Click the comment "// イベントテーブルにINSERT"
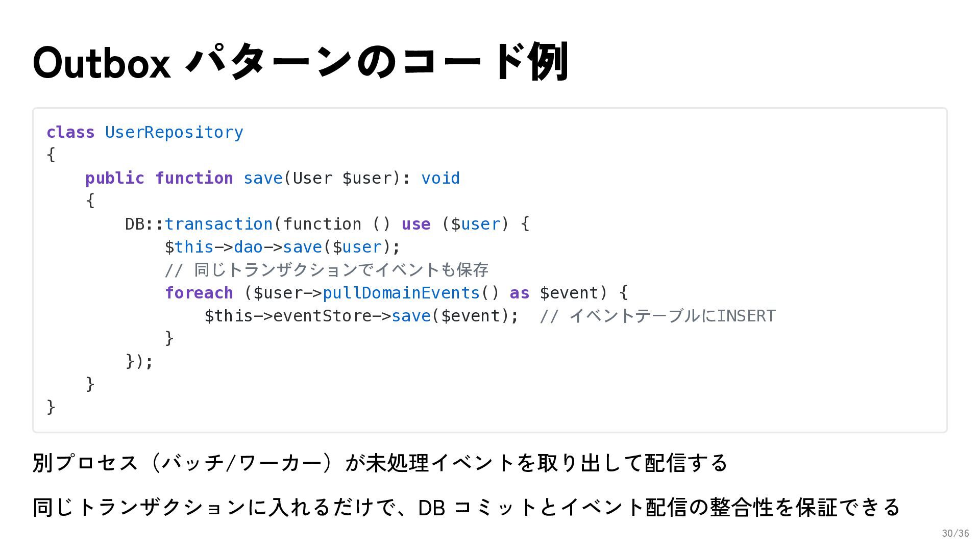Screen dimensions: 980x551 (657, 316)
